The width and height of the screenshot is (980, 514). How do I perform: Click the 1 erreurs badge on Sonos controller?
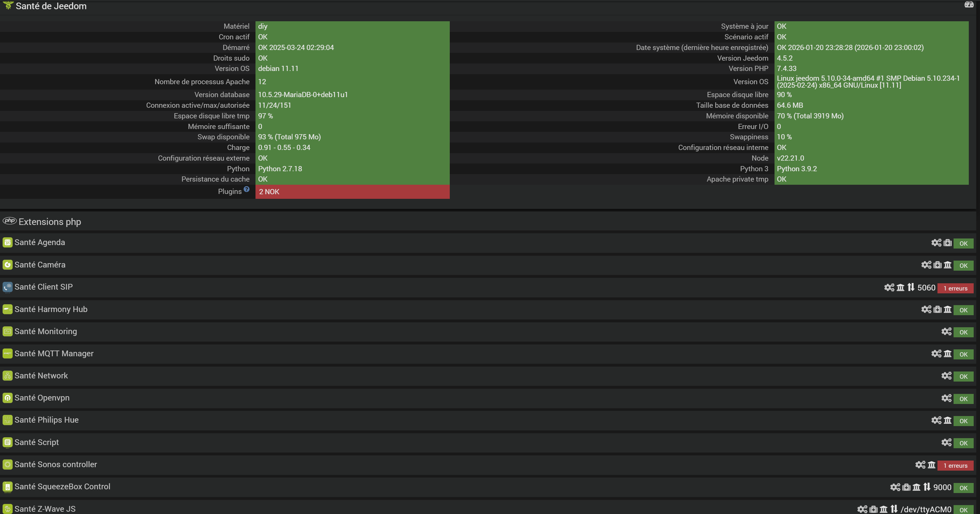955,466
